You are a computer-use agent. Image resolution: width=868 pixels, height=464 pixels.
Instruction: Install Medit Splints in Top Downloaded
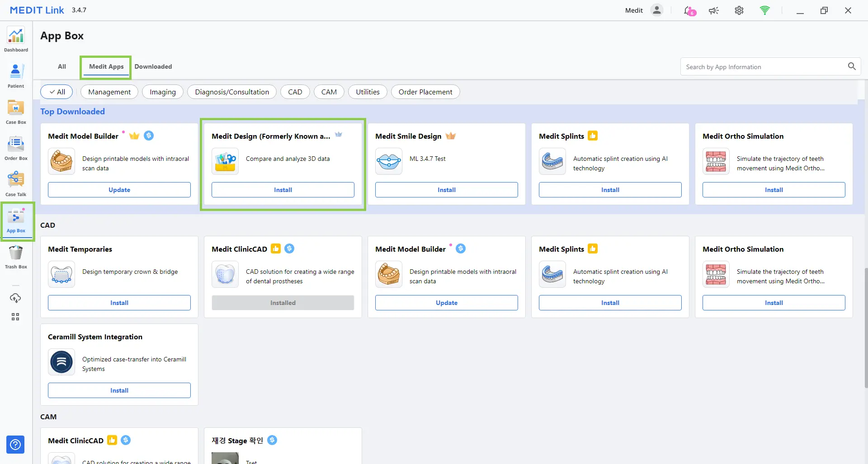click(x=610, y=190)
